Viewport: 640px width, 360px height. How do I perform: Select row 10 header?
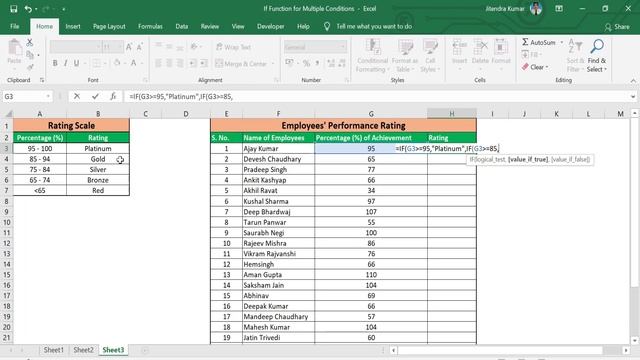tap(7, 222)
